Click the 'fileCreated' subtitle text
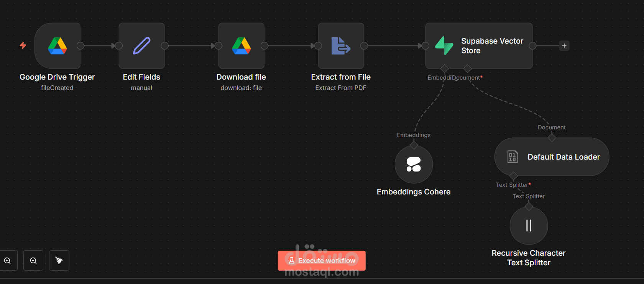Viewport: 644px width, 284px height. pos(57,88)
